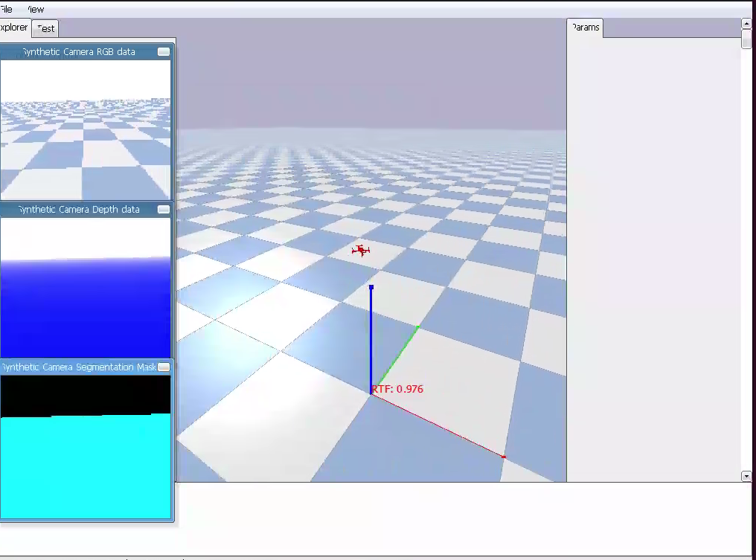Screen dimensions: 756x560
Task: Open the File menu
Action: 6,10
